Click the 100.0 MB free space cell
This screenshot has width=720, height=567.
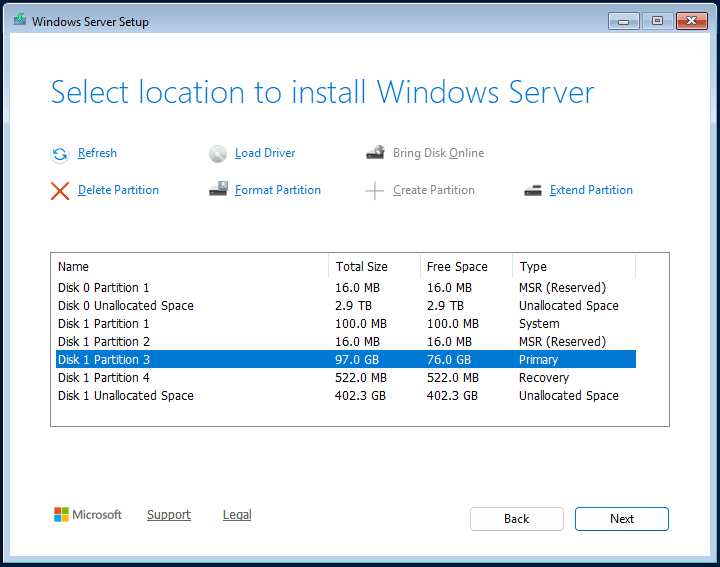tap(452, 324)
